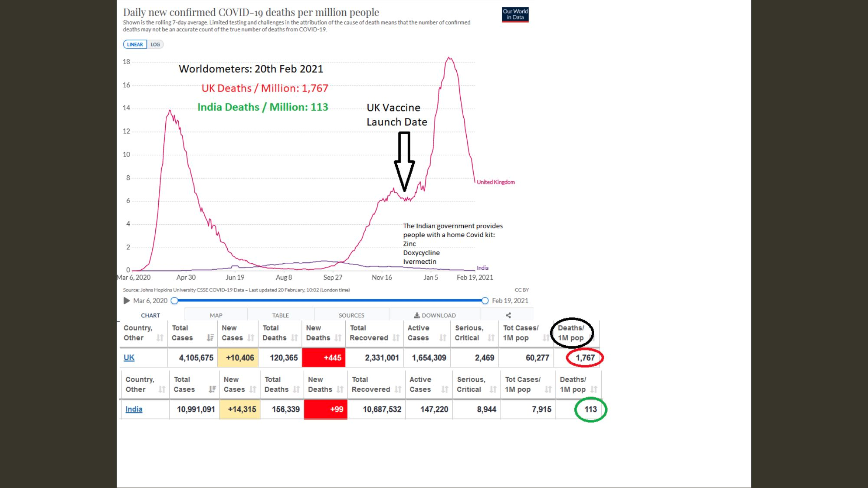This screenshot has height=488, width=868.
Task: Click the Feb 19, 2021 timeline slider handle
Action: tap(485, 301)
